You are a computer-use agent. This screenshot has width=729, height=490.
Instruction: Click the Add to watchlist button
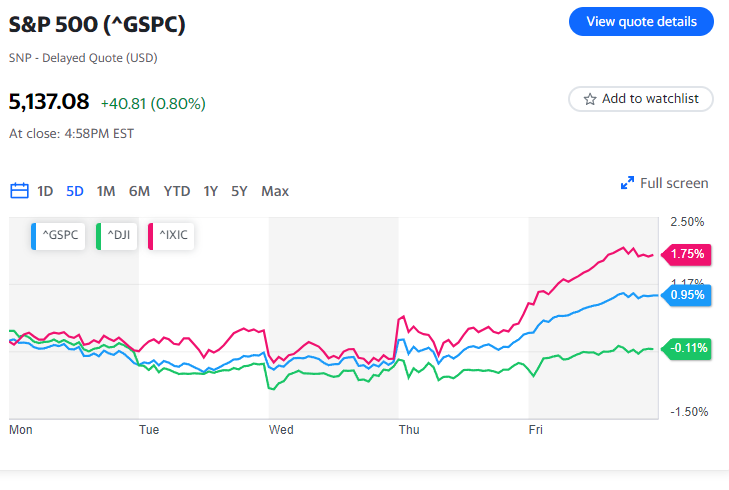pos(641,99)
